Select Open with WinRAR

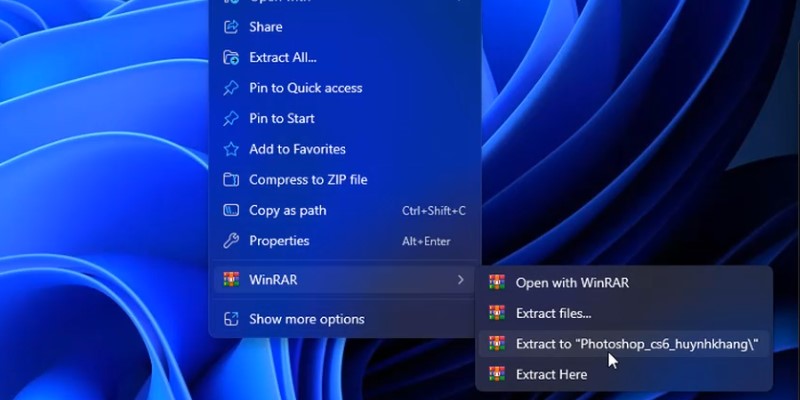click(572, 283)
